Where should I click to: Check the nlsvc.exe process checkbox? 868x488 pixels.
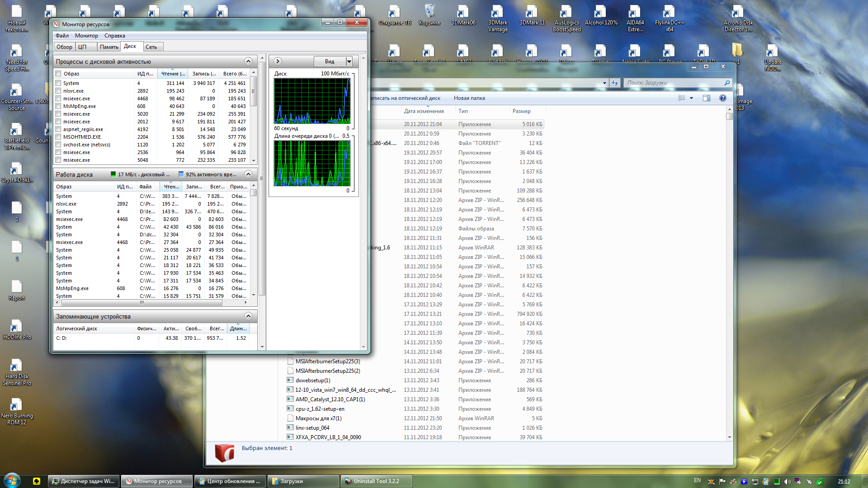point(58,91)
